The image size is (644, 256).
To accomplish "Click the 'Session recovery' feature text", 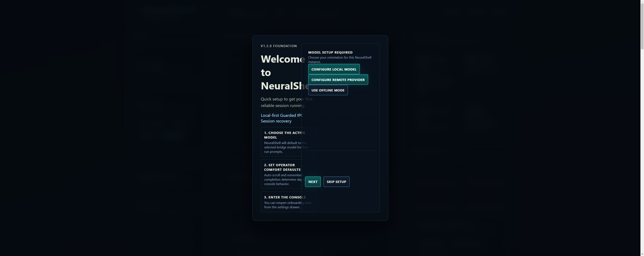I will pyautogui.click(x=276, y=121).
